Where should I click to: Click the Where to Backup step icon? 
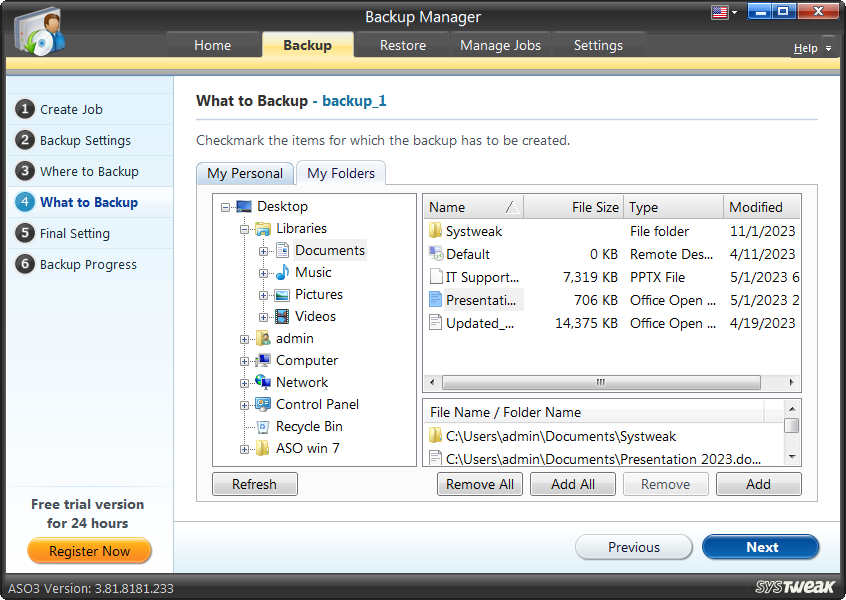tap(24, 171)
